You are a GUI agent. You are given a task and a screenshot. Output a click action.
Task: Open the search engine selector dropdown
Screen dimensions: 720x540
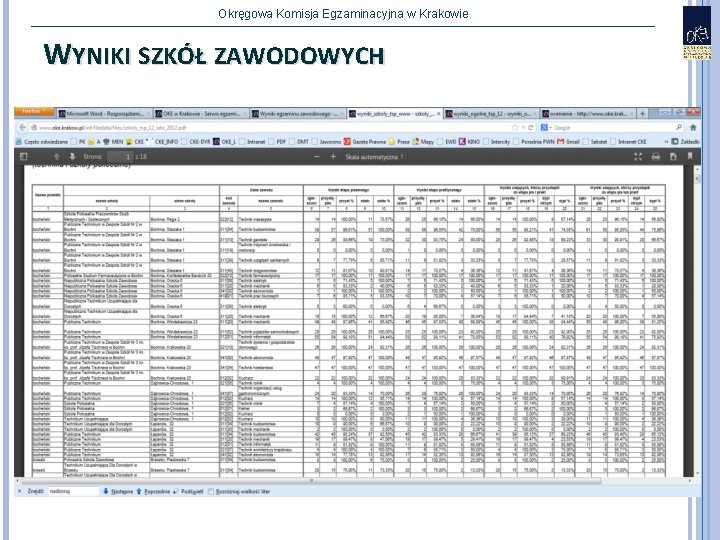click(x=546, y=128)
